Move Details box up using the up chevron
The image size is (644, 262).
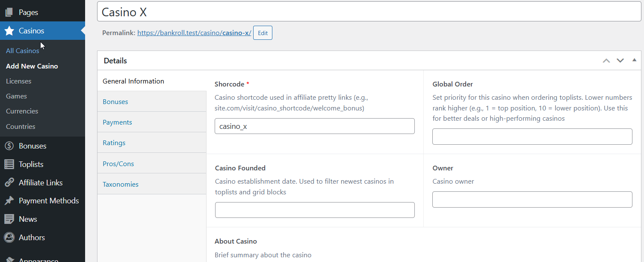pos(606,60)
